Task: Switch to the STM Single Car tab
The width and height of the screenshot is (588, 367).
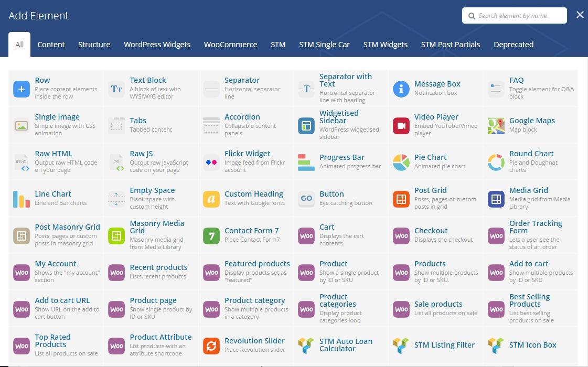Action: (324, 45)
